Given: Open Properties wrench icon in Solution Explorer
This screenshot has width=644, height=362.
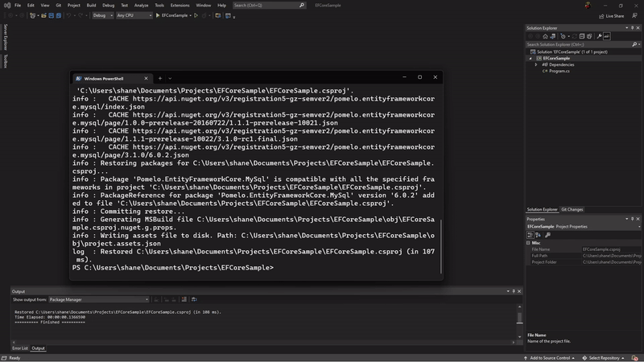Looking at the screenshot, I should 600,36.
